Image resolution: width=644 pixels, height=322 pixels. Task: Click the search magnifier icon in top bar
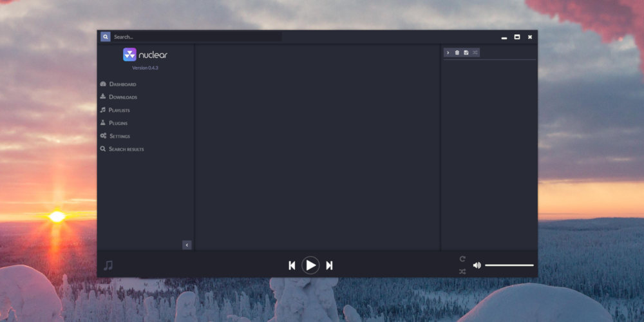[x=105, y=37]
